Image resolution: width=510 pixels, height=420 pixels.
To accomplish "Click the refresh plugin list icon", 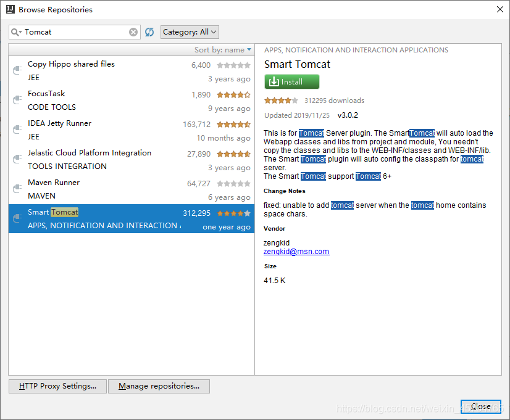I will [x=149, y=32].
